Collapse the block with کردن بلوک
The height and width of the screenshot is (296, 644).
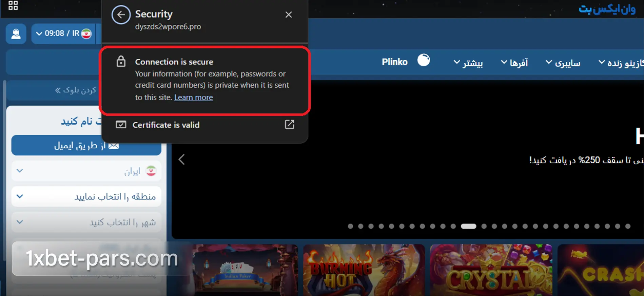point(76,90)
